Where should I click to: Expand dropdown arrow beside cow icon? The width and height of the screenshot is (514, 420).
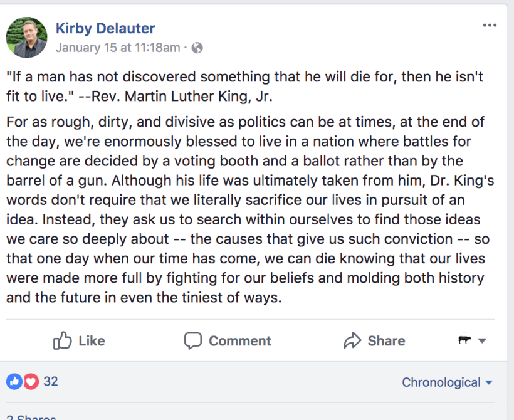(x=482, y=341)
